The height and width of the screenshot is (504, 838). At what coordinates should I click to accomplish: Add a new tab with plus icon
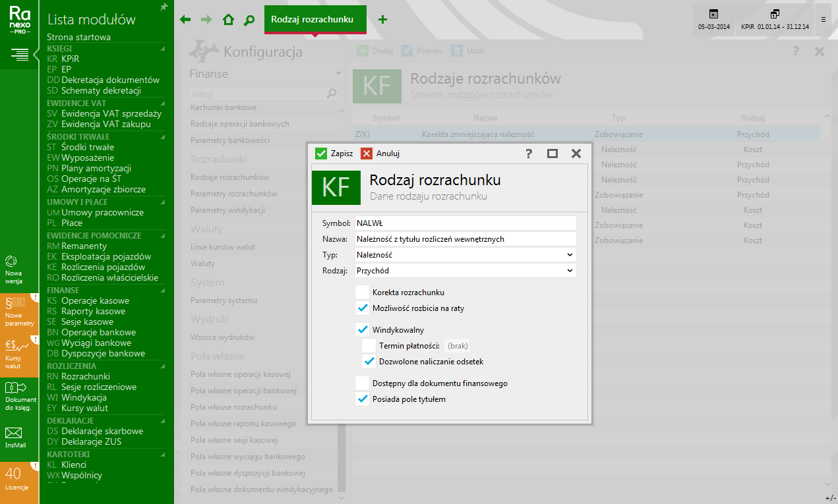382,20
